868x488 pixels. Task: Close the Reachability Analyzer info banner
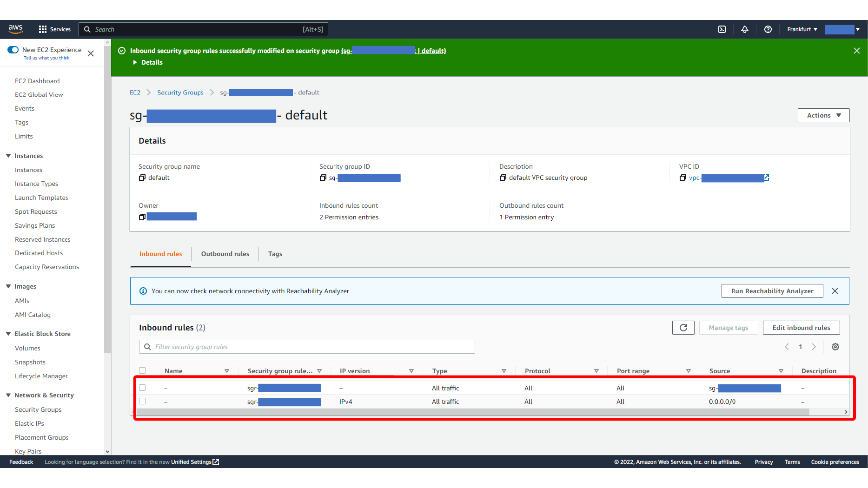(x=835, y=291)
